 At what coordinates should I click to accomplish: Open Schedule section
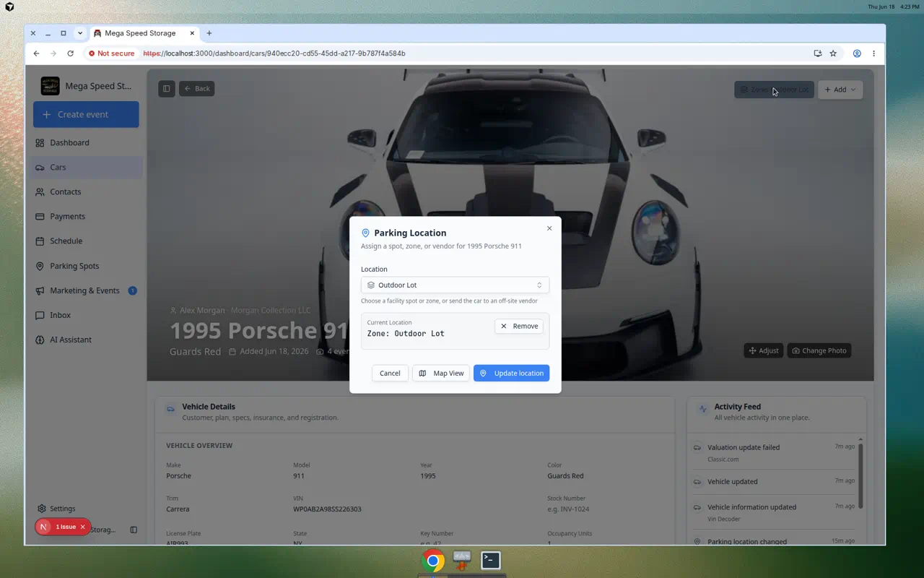(x=86, y=241)
